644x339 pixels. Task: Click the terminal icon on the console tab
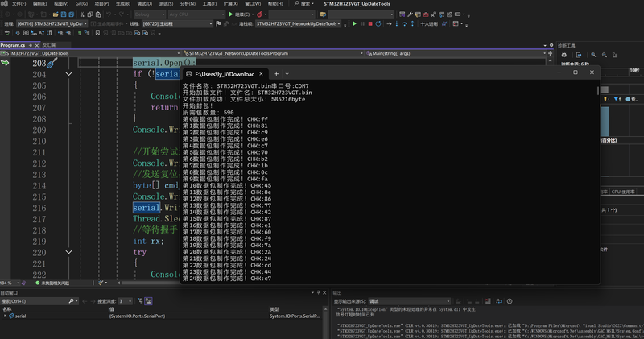pos(188,73)
